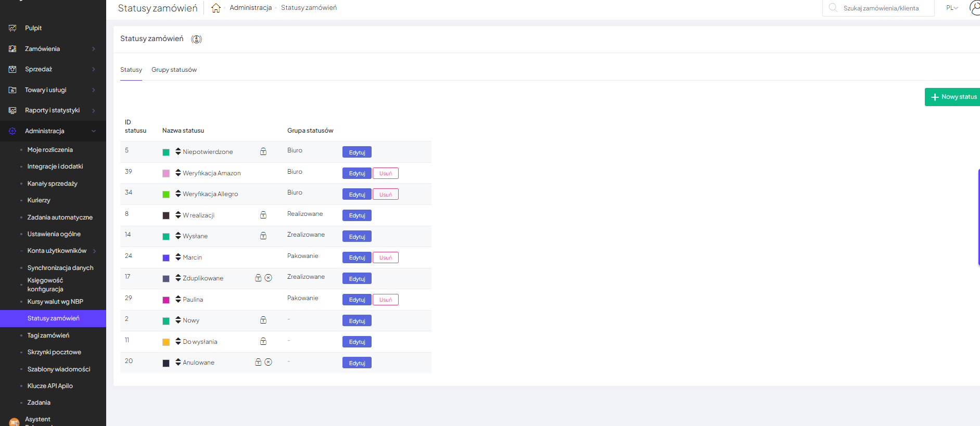The width and height of the screenshot is (980, 426).
Task: Switch to the Grupy statusów tab
Action: (x=174, y=70)
